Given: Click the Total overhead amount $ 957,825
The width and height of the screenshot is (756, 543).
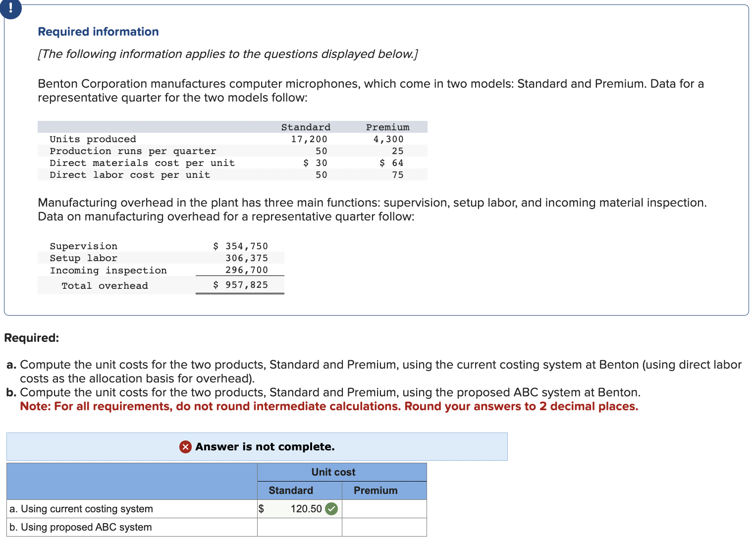Looking at the screenshot, I should point(240,285).
